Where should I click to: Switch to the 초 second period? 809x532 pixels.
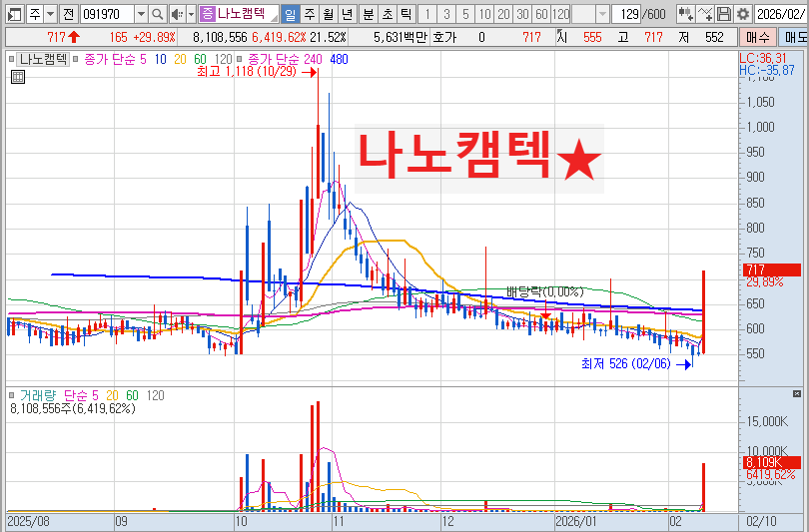tap(387, 14)
